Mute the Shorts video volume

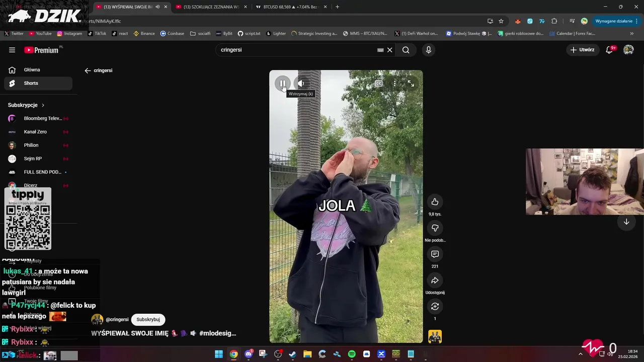tap(301, 83)
